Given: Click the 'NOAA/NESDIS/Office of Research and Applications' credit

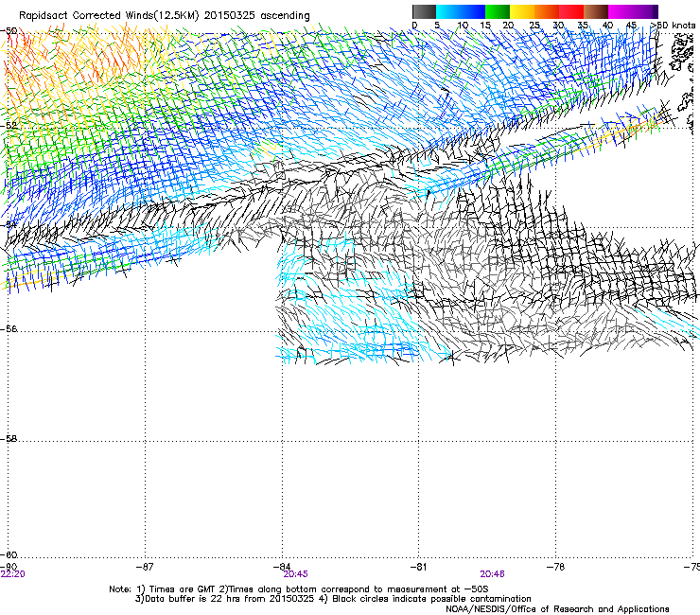Looking at the screenshot, I should (557, 608).
